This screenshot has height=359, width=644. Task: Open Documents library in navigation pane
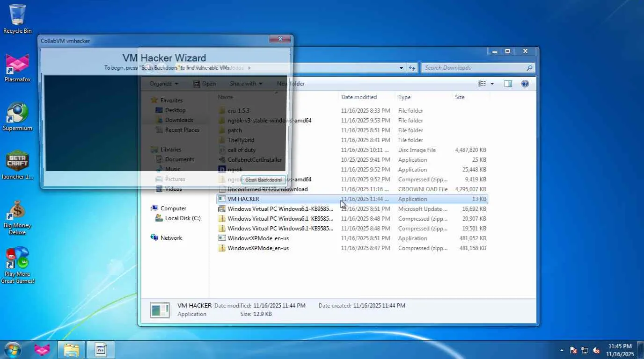click(179, 159)
